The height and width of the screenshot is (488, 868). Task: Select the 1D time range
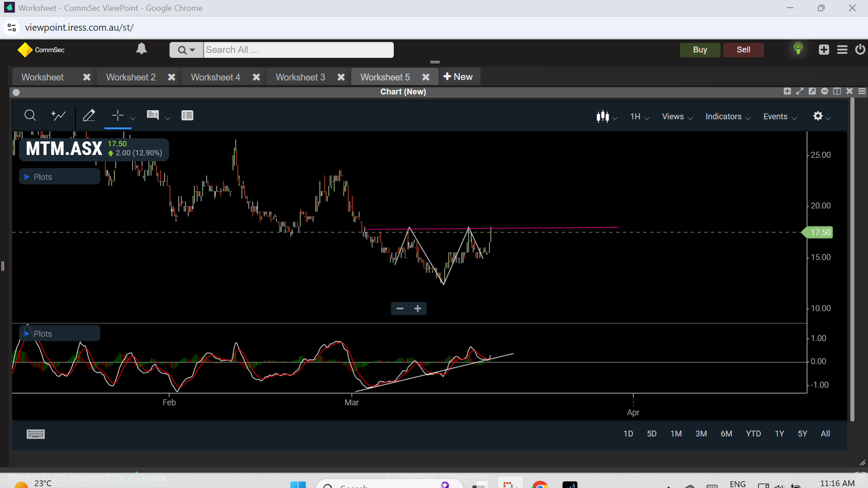click(x=628, y=434)
